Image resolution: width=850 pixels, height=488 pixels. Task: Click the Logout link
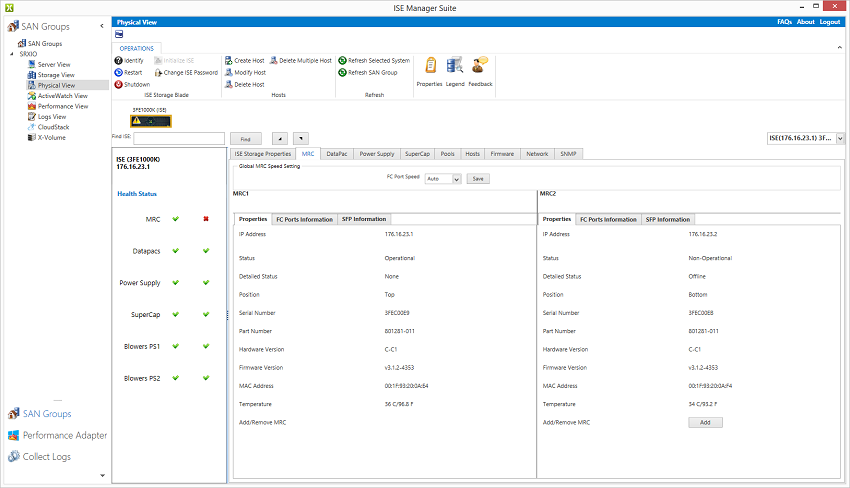click(x=830, y=22)
